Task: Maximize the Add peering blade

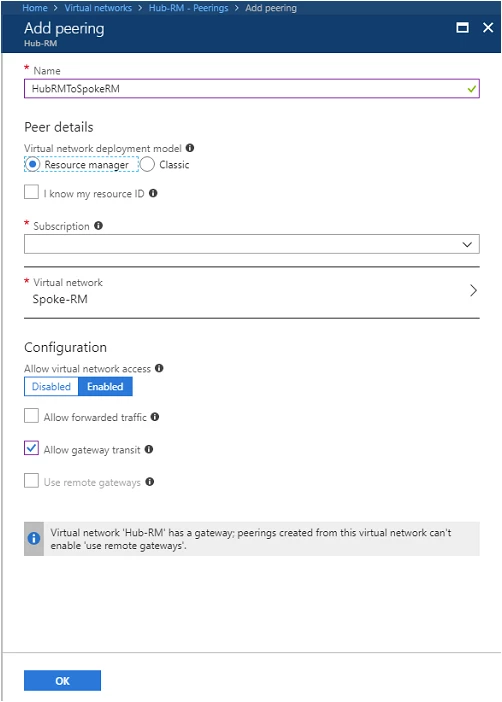Action: click(x=462, y=28)
